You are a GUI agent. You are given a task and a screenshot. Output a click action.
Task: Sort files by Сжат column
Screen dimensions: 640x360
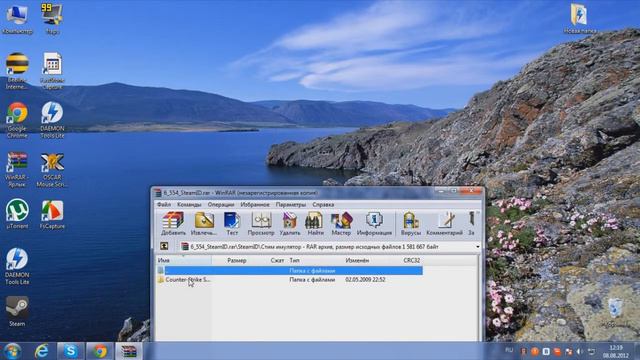[x=277, y=260]
